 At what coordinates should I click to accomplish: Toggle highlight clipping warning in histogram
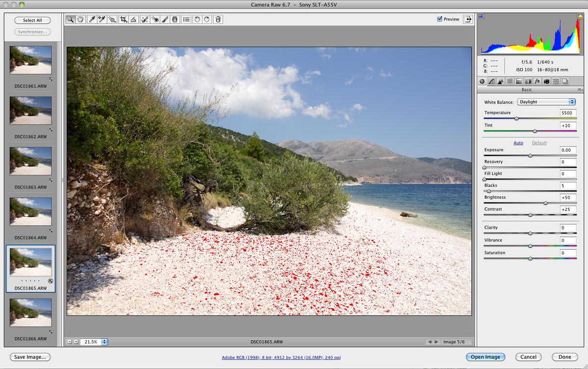[581, 16]
